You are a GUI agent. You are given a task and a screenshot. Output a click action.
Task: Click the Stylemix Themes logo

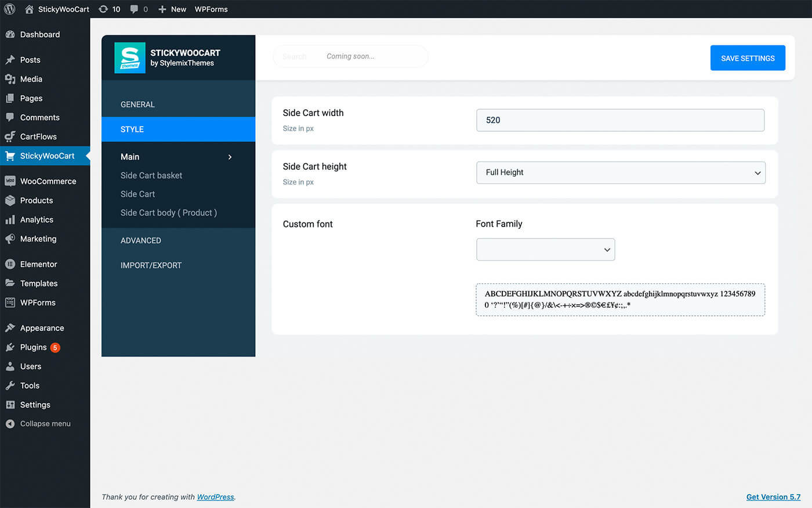point(130,58)
